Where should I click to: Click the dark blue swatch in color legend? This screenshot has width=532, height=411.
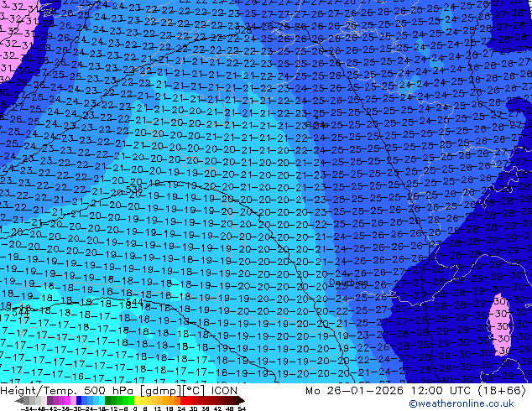[79, 400]
